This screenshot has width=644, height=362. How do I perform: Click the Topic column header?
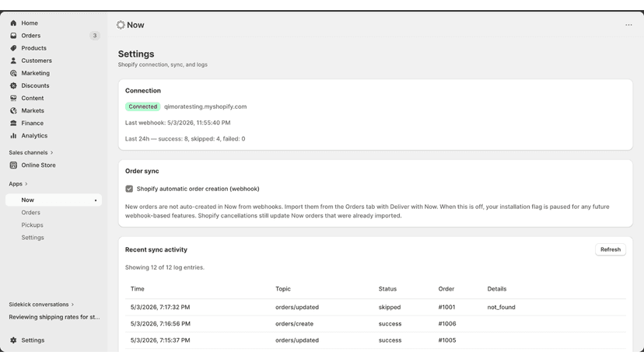coord(283,289)
